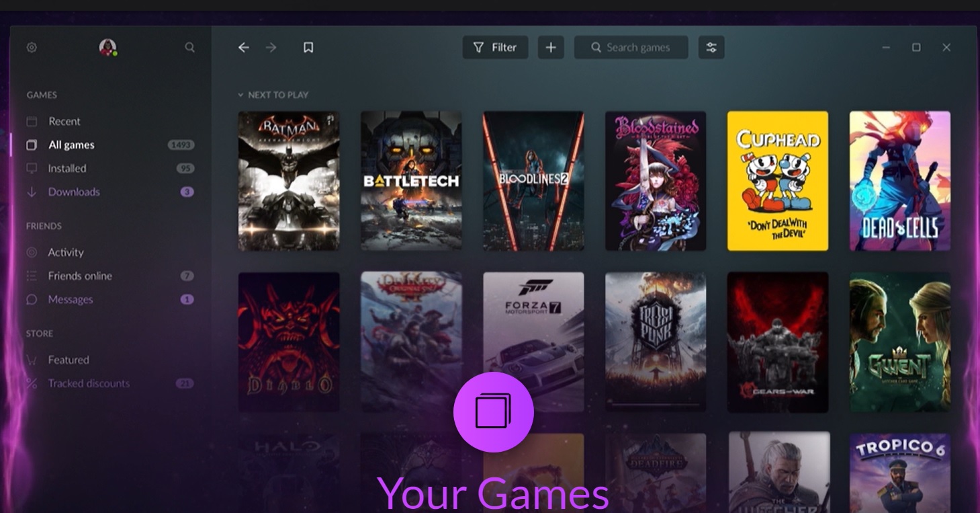980x513 pixels.
Task: Click the GAMES section header
Action: pyautogui.click(x=42, y=95)
